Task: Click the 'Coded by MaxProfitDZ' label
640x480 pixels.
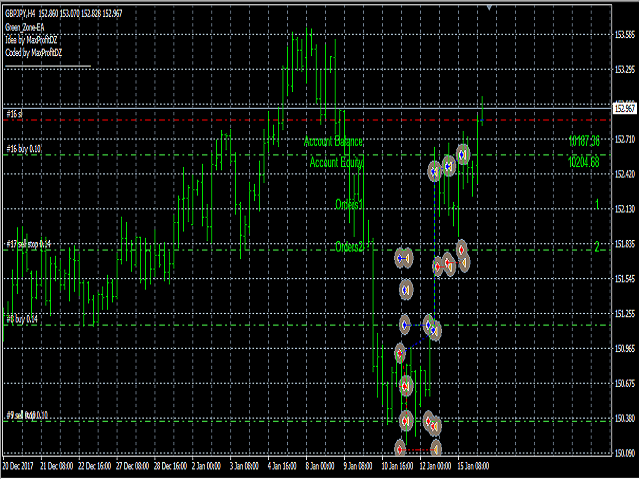Action: 33,53
